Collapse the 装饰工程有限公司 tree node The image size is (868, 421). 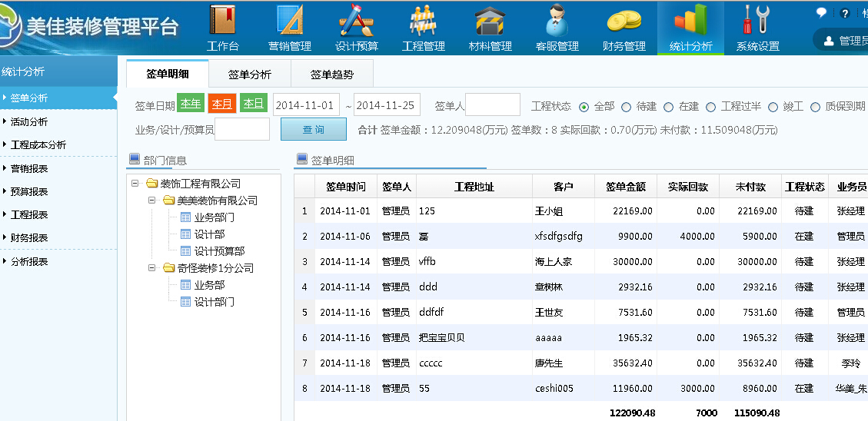click(135, 184)
